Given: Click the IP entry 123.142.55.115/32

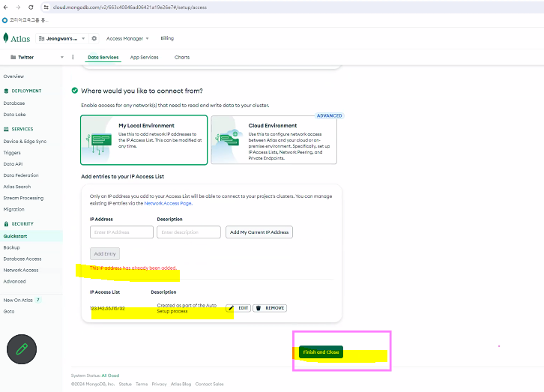Looking at the screenshot, I should click(107, 308).
